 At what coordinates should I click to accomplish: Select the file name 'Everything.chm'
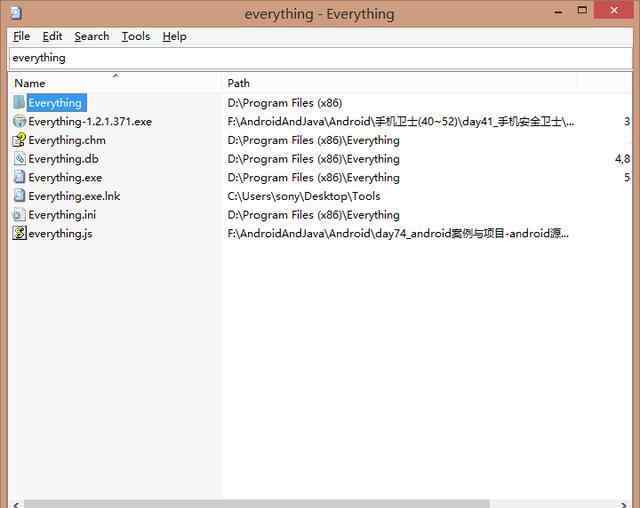(x=67, y=140)
